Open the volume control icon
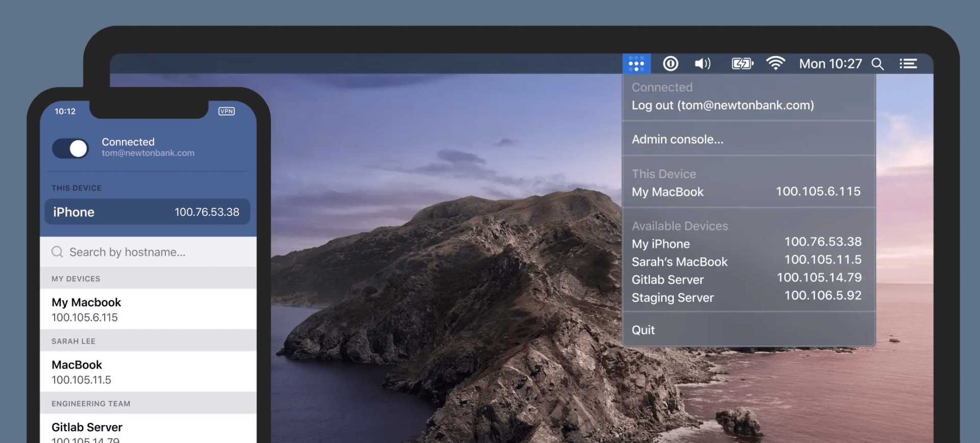 pos(703,64)
